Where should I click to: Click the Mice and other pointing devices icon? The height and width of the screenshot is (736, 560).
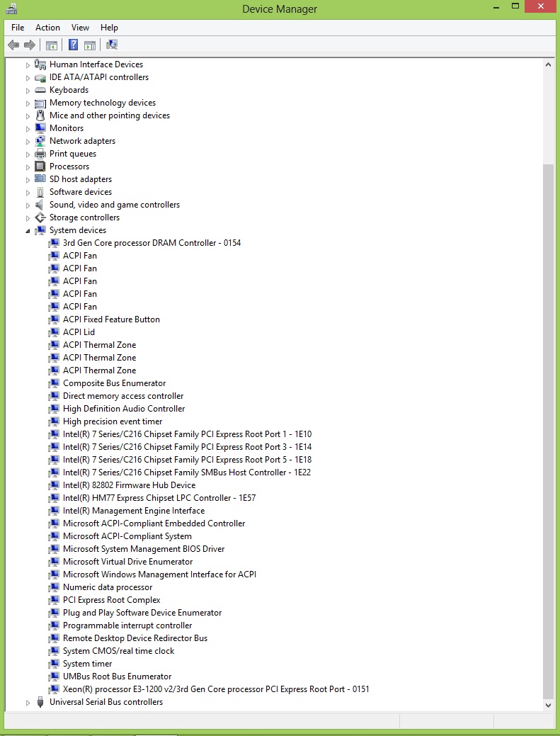click(40, 115)
